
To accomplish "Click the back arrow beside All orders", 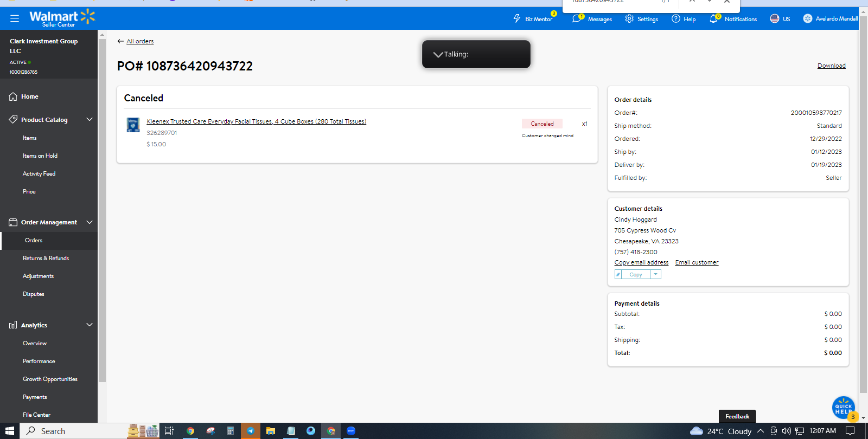I will point(120,41).
